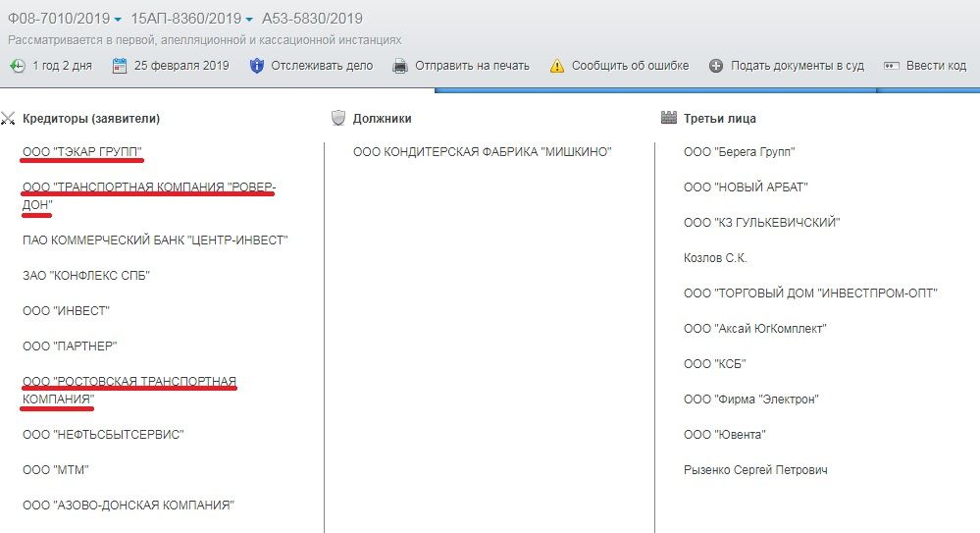Select third party Рызенко Сергей Петрович

click(x=755, y=470)
